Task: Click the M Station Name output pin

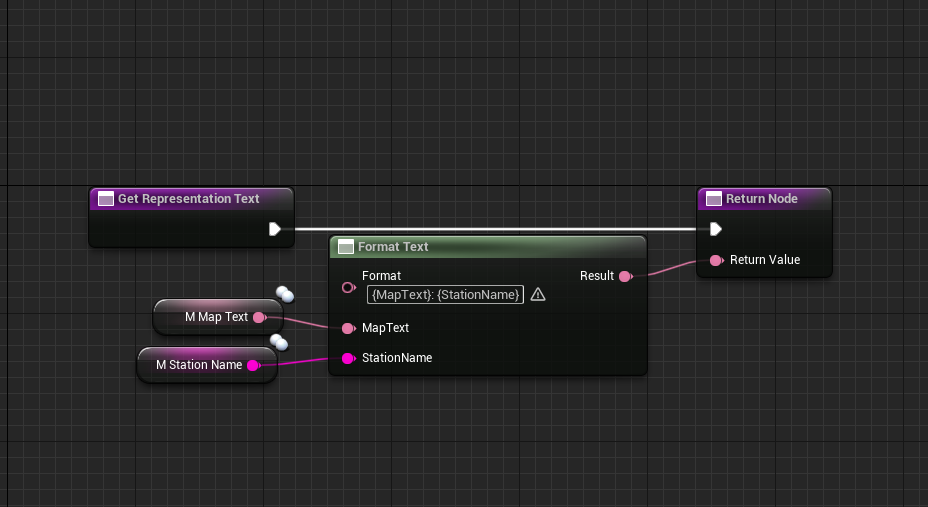Action: (x=253, y=366)
